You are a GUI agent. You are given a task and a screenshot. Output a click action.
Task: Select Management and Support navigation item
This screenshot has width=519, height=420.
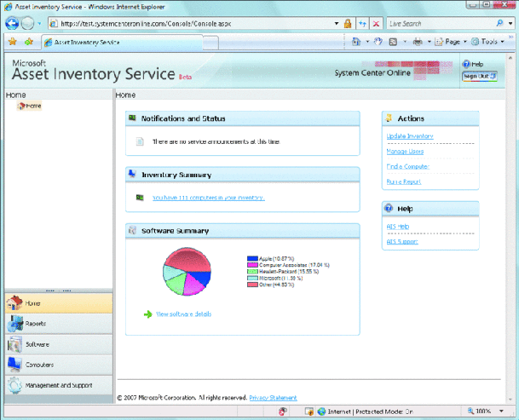59,385
